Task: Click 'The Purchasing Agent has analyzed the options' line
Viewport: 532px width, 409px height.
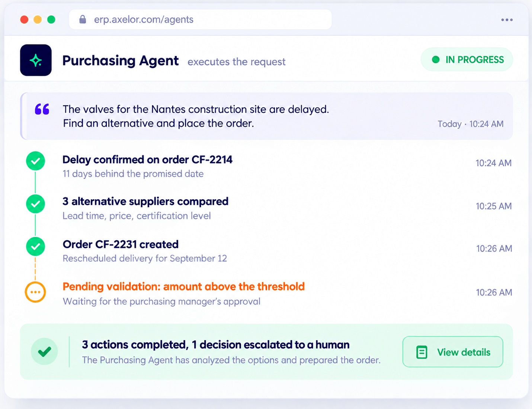Action: coord(231,360)
